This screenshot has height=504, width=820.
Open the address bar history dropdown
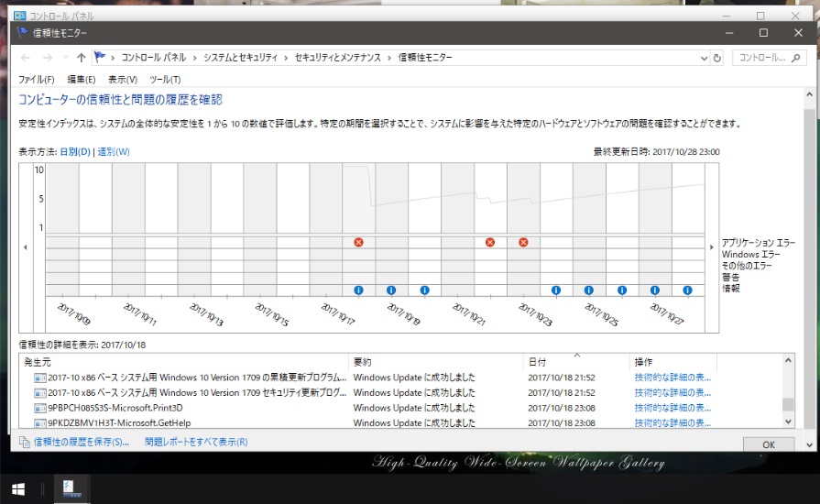point(704,58)
